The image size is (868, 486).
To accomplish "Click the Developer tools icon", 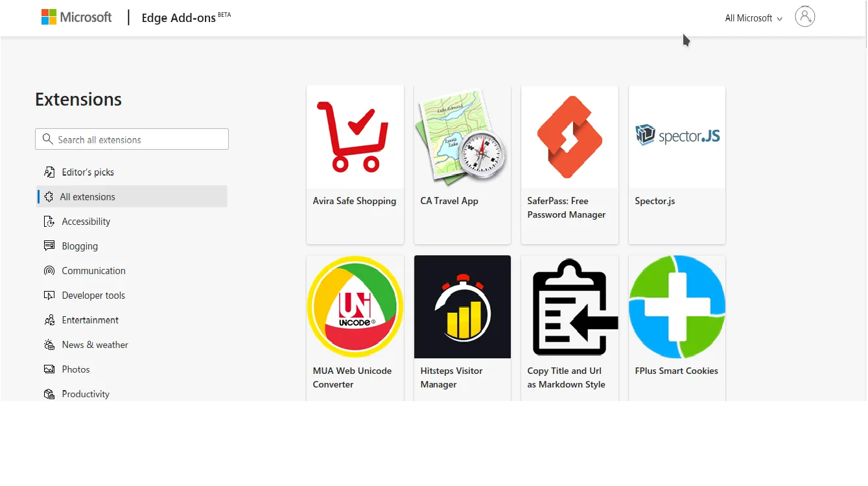I will point(49,295).
